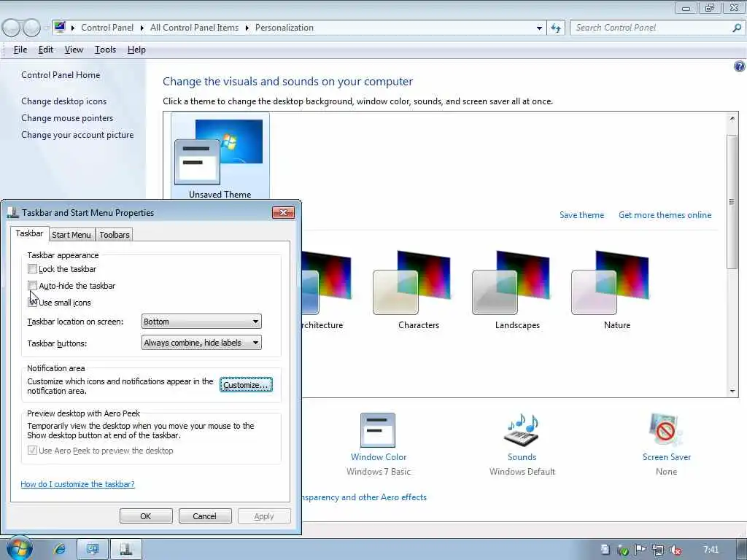
Task: Open Change mouse pointers link
Action: click(x=67, y=118)
